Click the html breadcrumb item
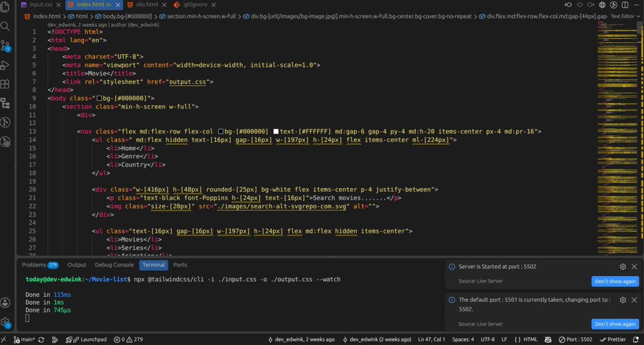Viewport: 644px width, 345px height. pyautogui.click(x=77, y=17)
